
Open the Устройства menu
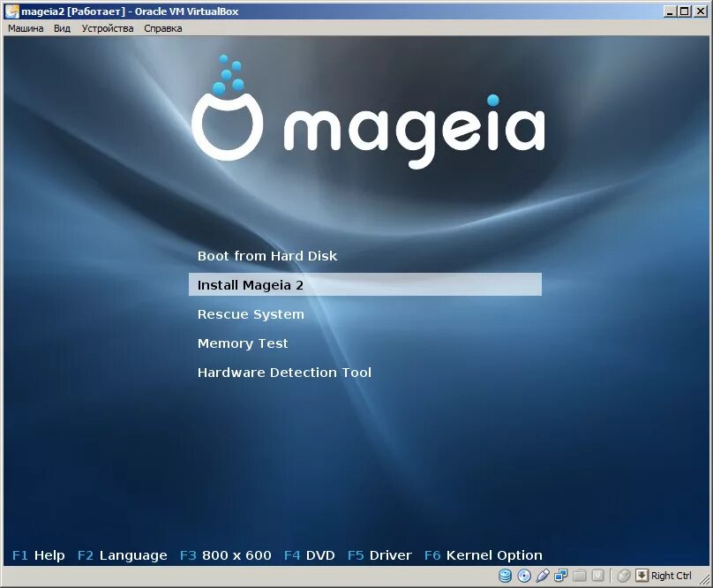[108, 28]
